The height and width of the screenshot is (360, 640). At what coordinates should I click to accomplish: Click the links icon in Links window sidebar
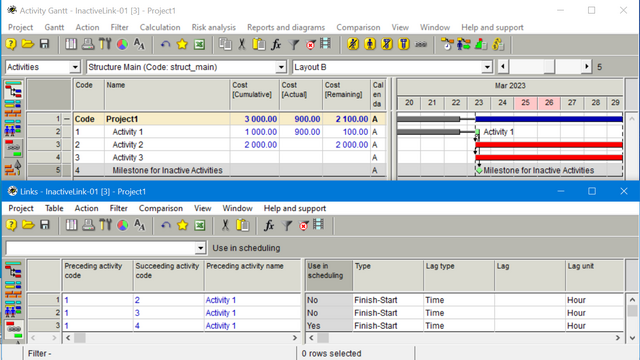click(x=13, y=329)
